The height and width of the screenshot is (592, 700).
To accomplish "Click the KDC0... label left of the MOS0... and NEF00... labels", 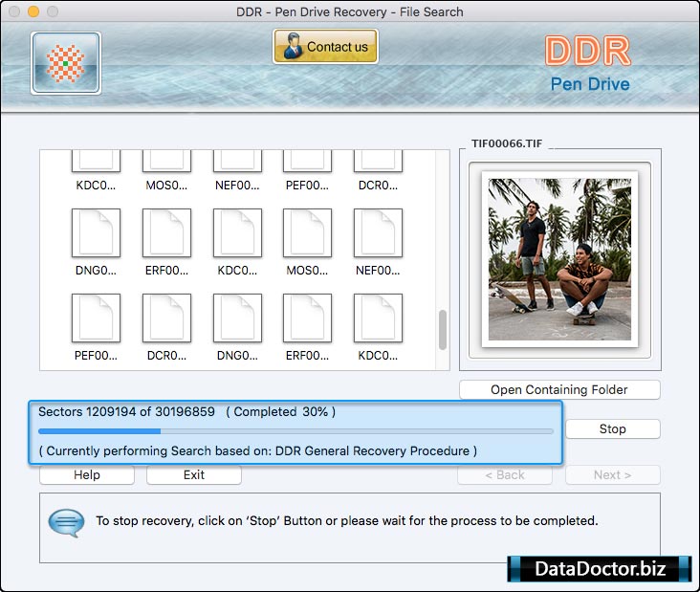I will tap(96, 186).
